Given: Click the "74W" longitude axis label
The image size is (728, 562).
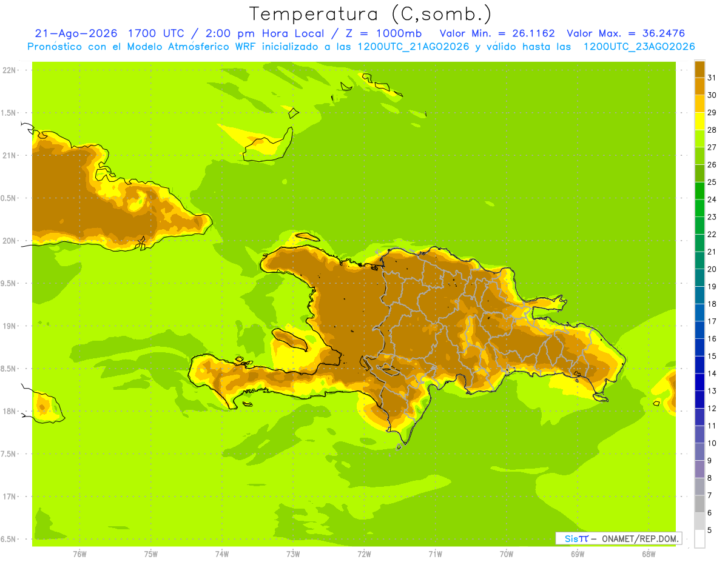Looking at the screenshot, I should coord(221,554).
